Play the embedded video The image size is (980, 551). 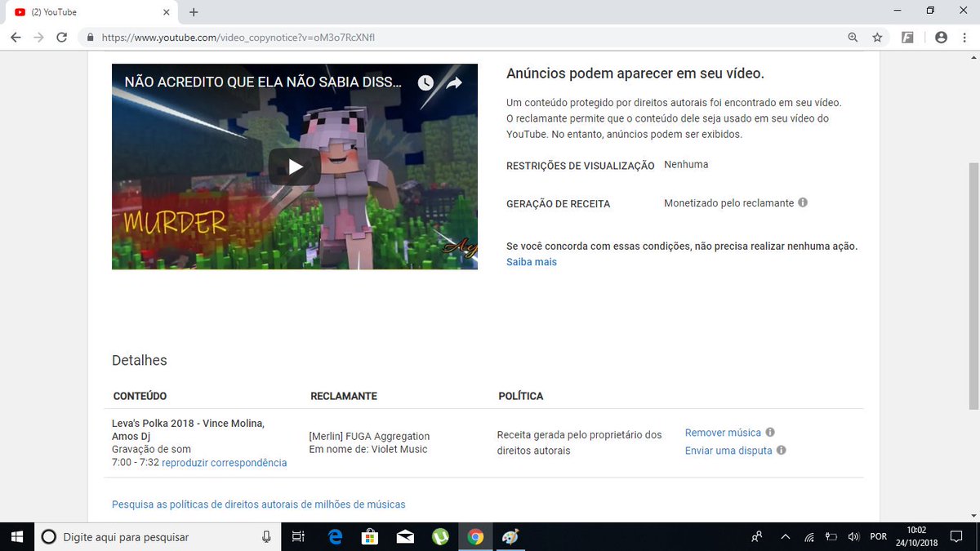(x=295, y=167)
